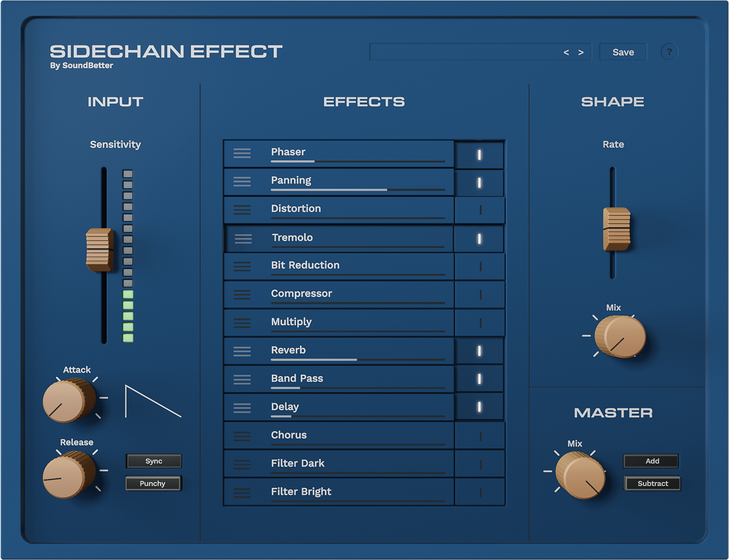729x560 pixels.
Task: Click the drag handle of the Filter Dark row
Action: click(242, 464)
